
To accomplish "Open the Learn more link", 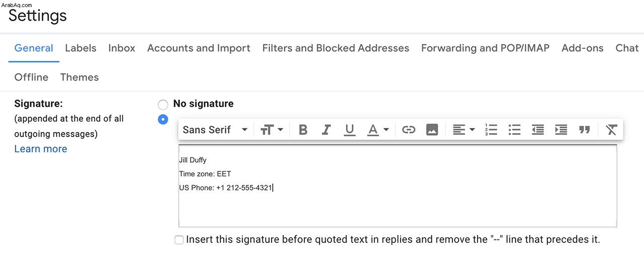I will [41, 149].
